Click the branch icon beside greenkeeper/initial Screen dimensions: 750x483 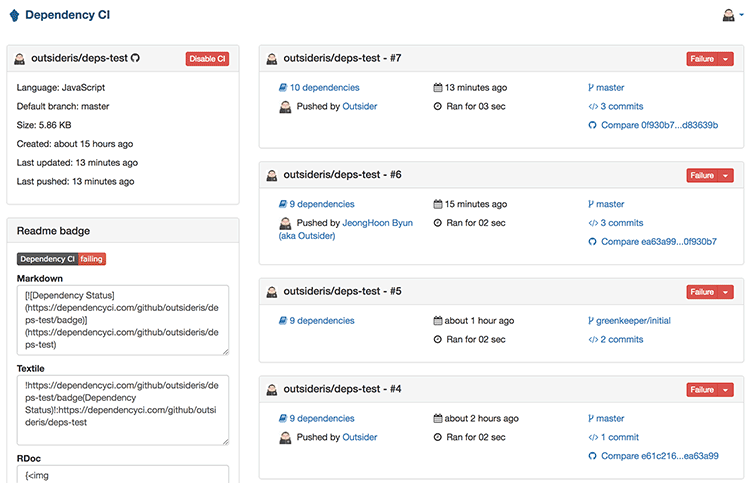[x=591, y=321]
